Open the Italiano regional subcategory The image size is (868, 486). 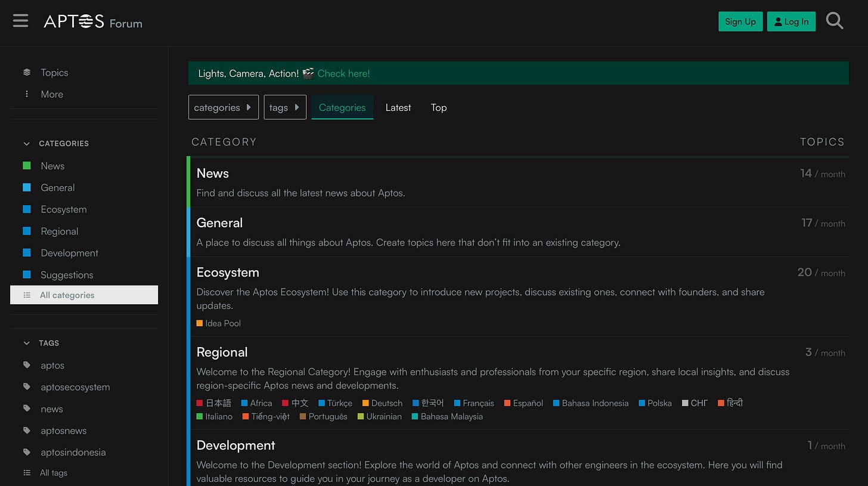coord(215,416)
